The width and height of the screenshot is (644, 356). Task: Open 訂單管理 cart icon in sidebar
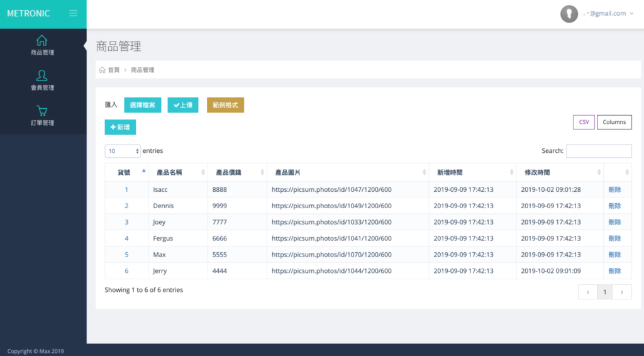click(42, 111)
